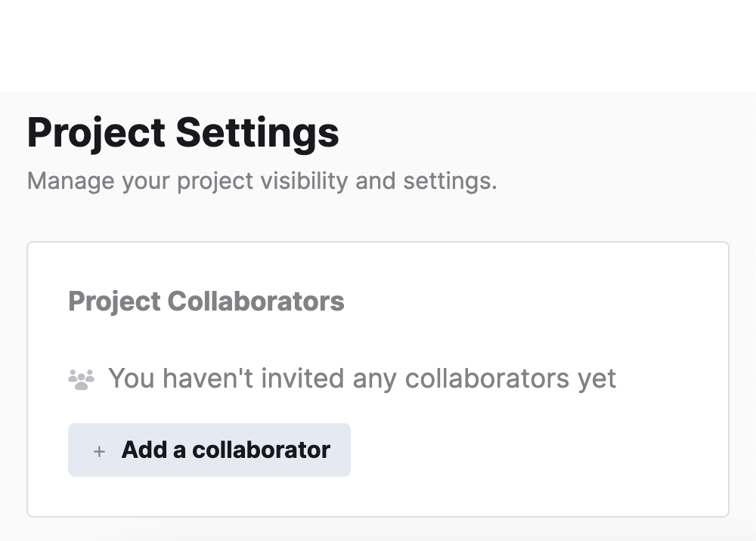Image resolution: width=756 pixels, height=541 pixels.
Task: Click the people group icon
Action: (x=81, y=379)
